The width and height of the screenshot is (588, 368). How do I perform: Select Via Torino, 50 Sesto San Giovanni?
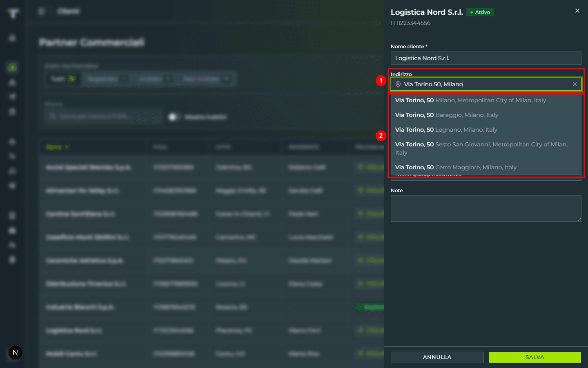(486, 148)
